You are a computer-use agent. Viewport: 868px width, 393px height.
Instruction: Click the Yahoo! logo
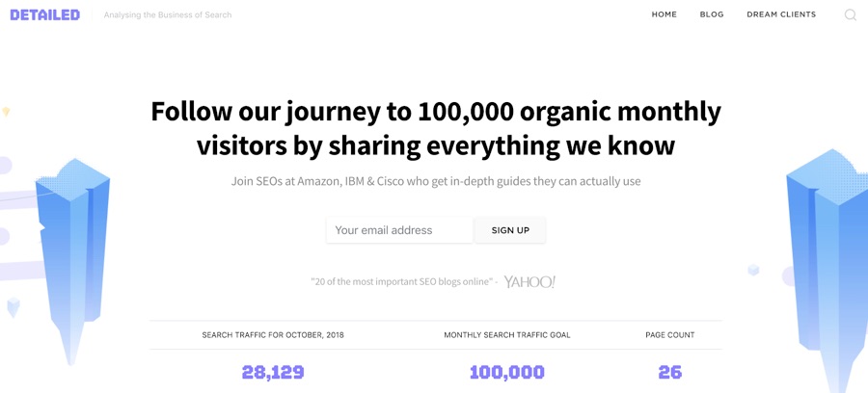(529, 282)
